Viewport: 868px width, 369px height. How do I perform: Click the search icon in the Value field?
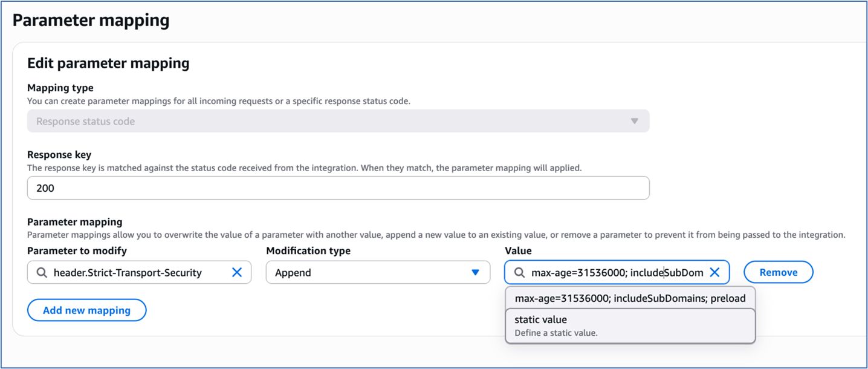[x=519, y=272]
